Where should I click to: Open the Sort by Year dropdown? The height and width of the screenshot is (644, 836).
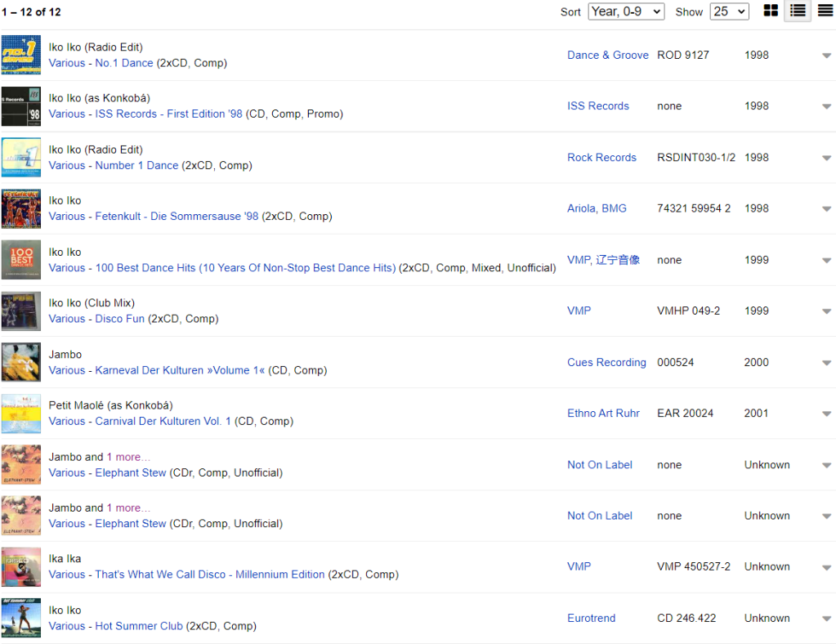[x=626, y=11]
